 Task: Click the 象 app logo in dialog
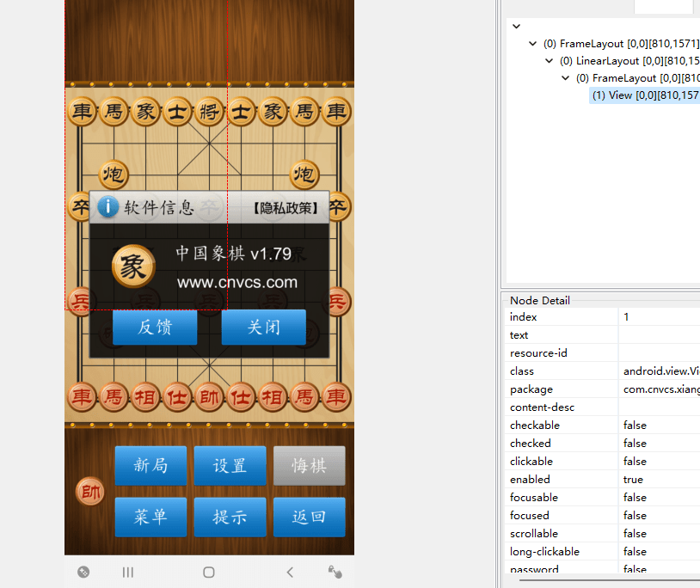[133, 266]
